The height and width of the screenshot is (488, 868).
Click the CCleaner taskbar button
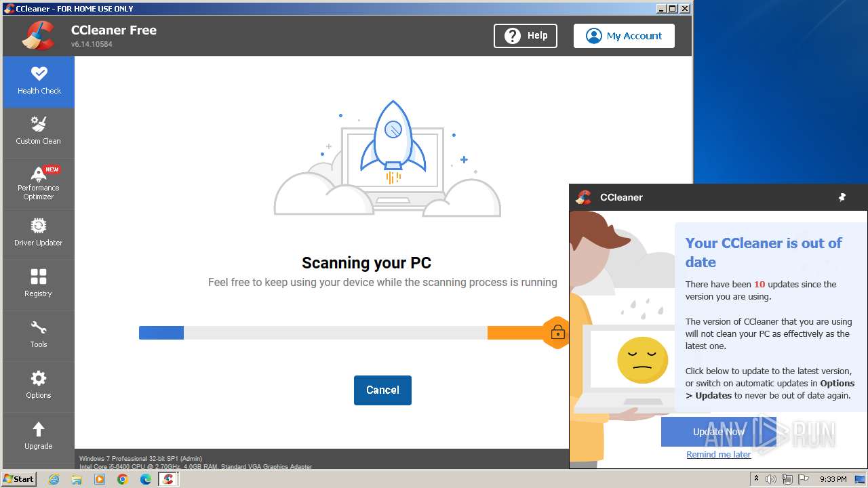coord(168,479)
